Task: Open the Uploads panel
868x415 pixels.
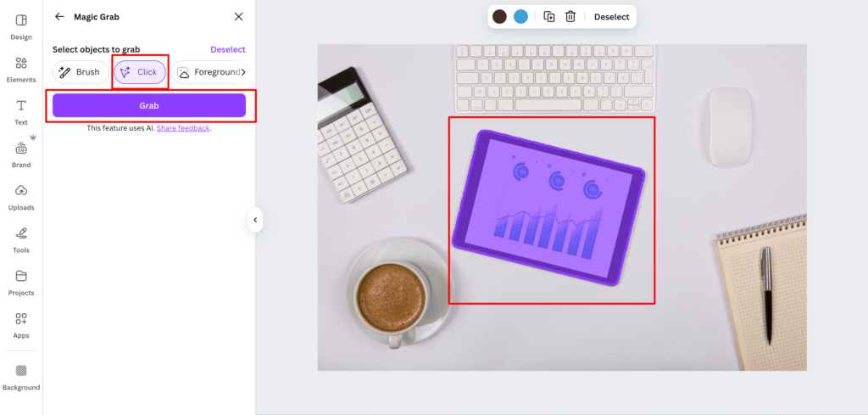Action: 21,196
